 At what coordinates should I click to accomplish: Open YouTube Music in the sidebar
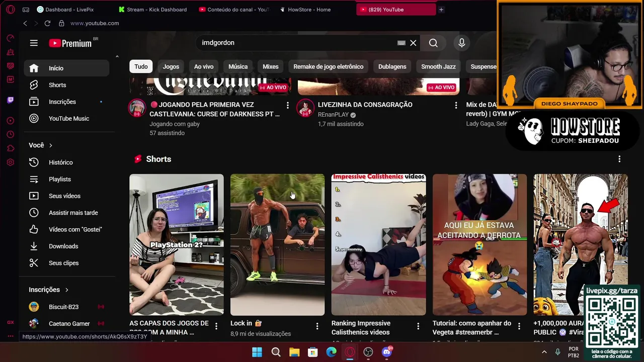pos(66,119)
